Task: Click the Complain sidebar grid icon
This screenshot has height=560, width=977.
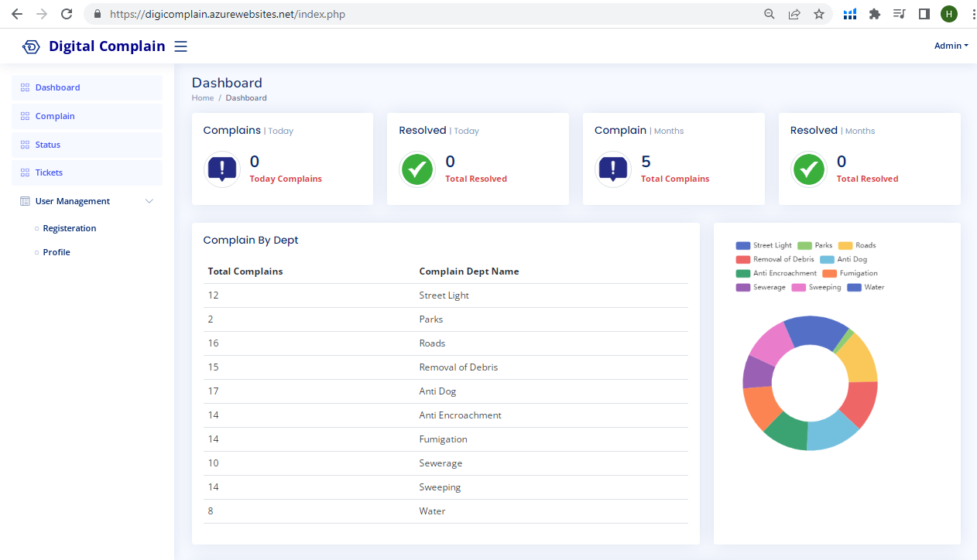Action: pos(24,116)
